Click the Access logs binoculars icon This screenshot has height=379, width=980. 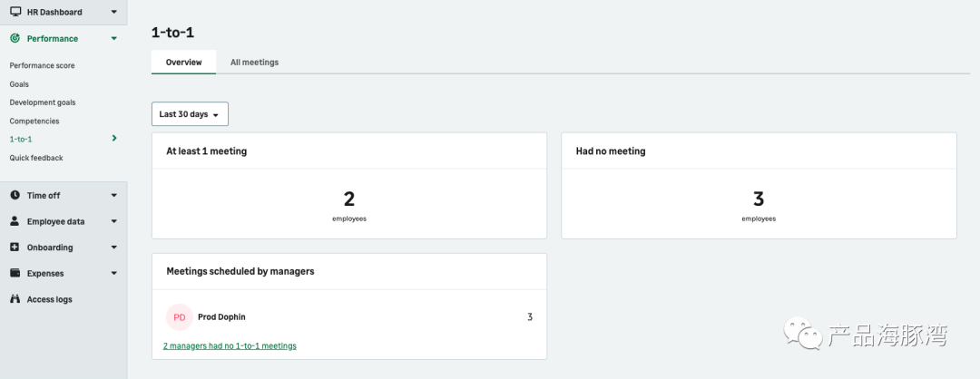[x=15, y=299]
